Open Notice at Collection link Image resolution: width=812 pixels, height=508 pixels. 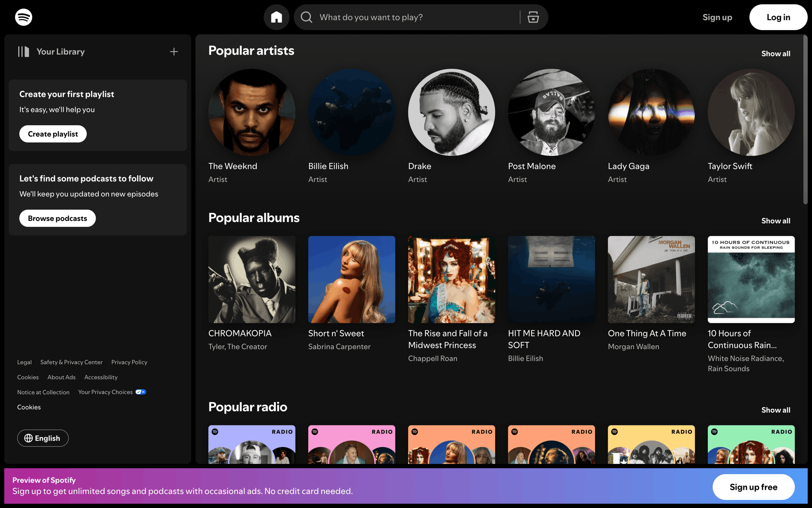tap(43, 392)
